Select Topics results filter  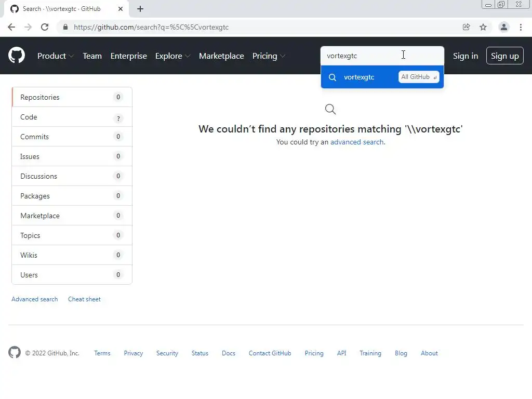[x=72, y=235]
